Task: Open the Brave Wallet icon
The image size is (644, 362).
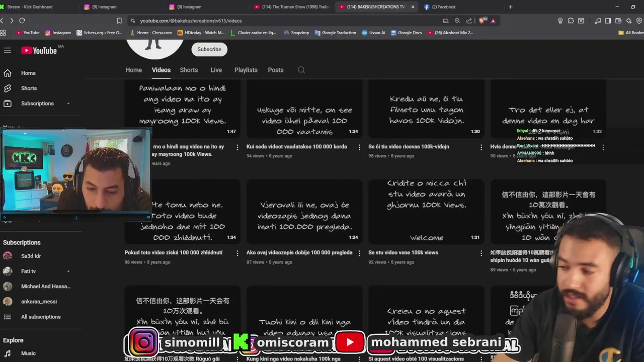Action: coord(618,21)
